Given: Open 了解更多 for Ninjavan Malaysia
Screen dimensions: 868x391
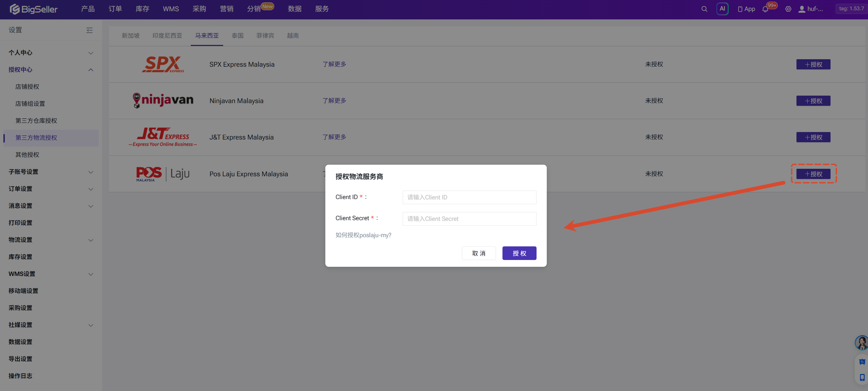Looking at the screenshot, I should pyautogui.click(x=334, y=101).
